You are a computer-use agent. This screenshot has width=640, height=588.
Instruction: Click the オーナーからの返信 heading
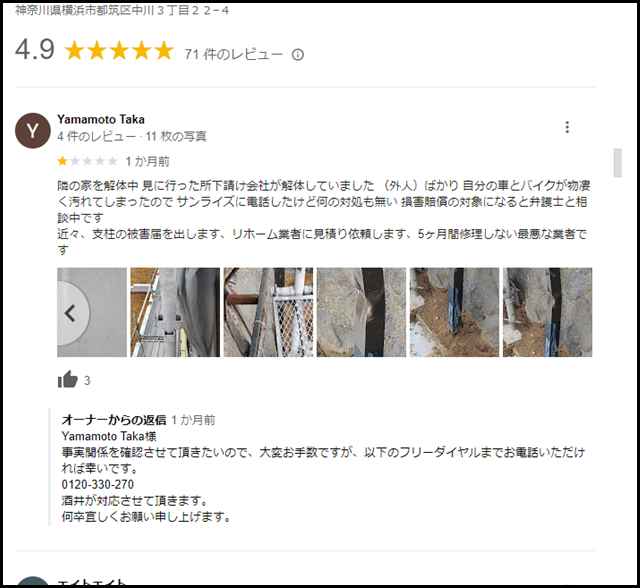114,419
